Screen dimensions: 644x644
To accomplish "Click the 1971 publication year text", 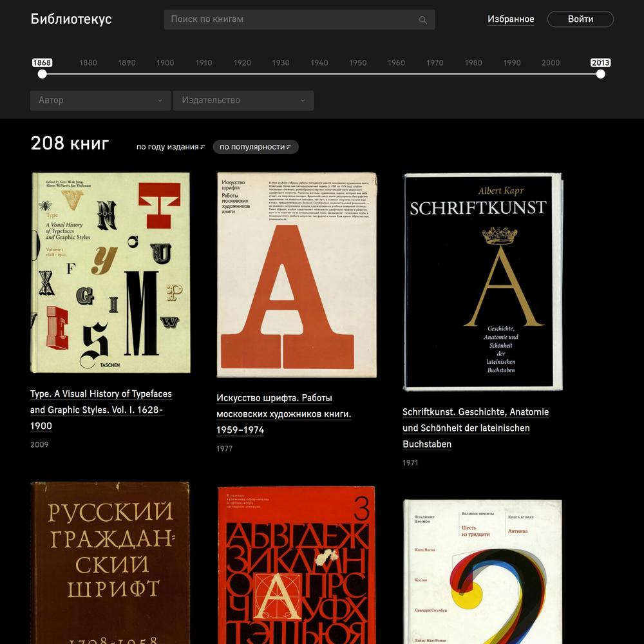I will (410, 463).
